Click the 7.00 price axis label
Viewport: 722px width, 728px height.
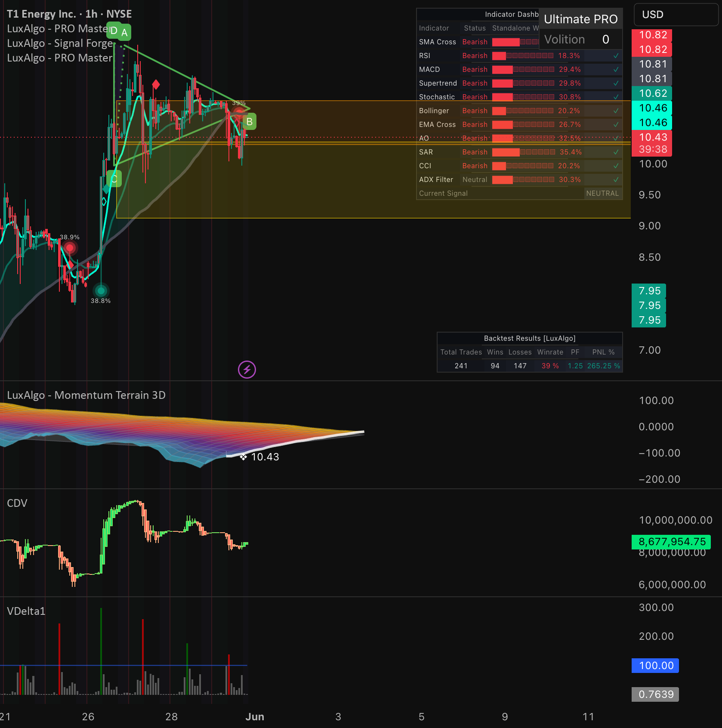649,350
